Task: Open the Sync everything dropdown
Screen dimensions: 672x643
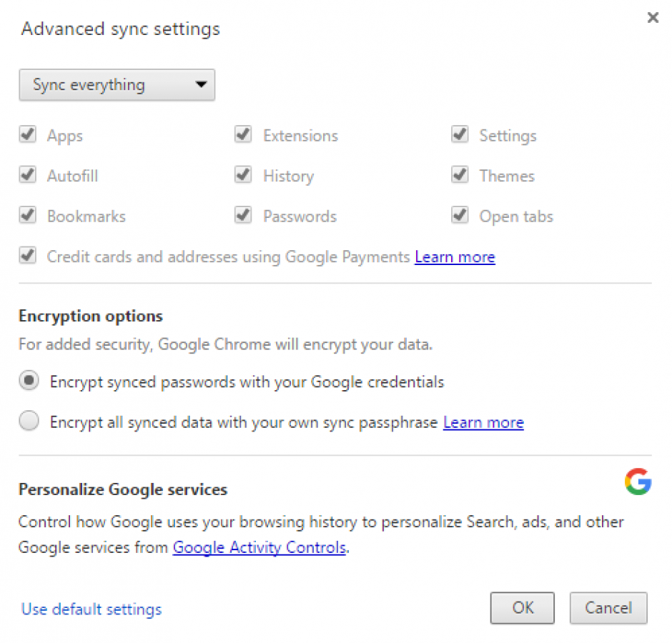Action: pos(117,84)
